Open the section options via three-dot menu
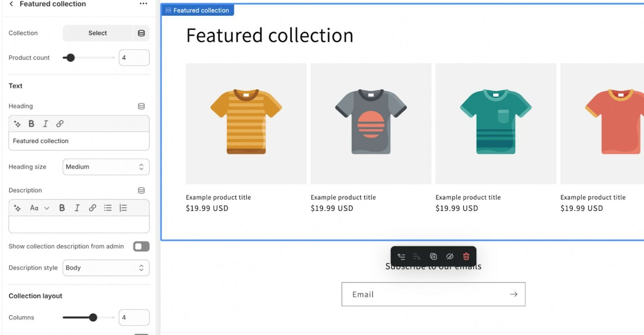 pyautogui.click(x=143, y=4)
